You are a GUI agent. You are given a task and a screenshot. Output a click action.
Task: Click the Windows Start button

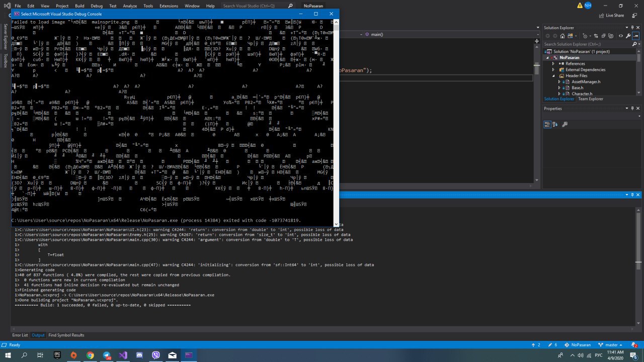click(8, 355)
